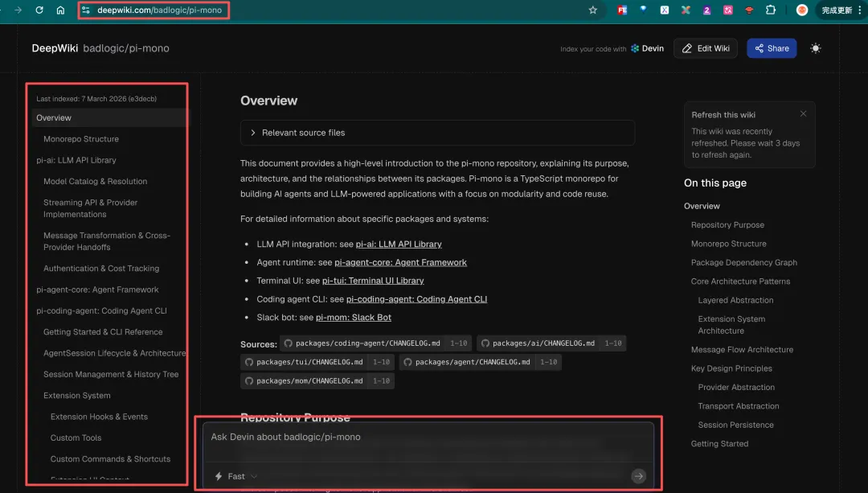The height and width of the screenshot is (493, 868).
Task: Open the Devin link in header
Action: (x=647, y=48)
